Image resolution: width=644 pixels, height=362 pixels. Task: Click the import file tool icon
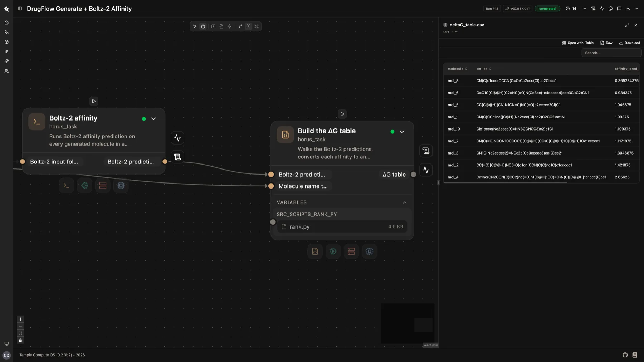(221, 26)
